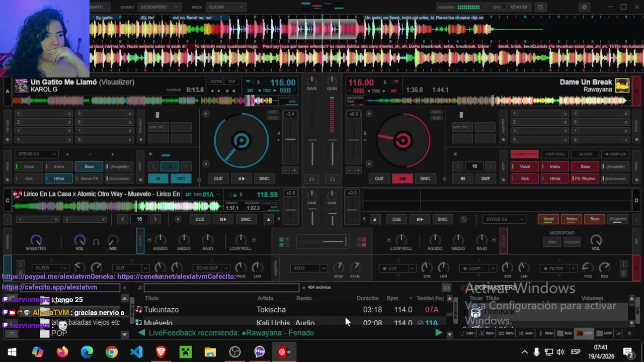Sync deck A with SINC button

click(x=265, y=178)
